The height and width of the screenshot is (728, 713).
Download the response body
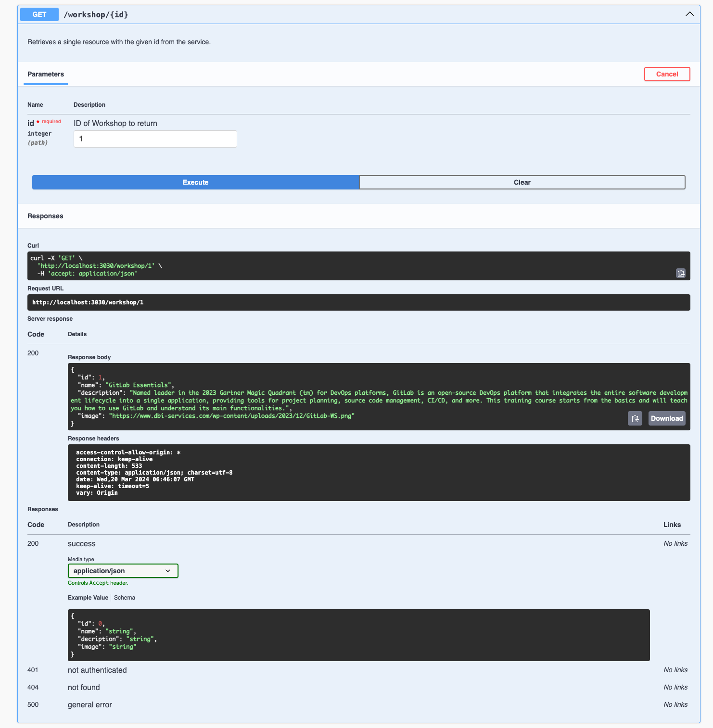point(666,418)
